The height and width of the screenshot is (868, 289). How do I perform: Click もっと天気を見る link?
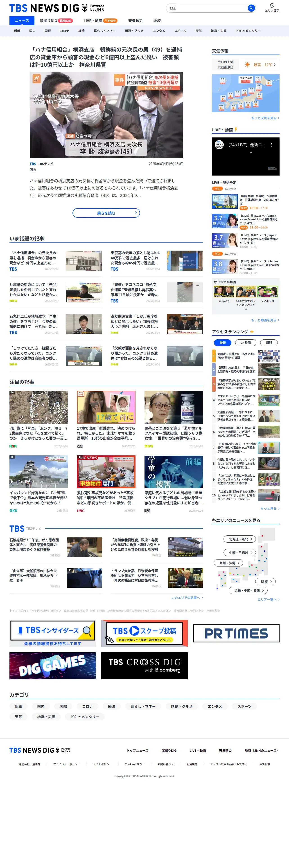tap(265, 118)
